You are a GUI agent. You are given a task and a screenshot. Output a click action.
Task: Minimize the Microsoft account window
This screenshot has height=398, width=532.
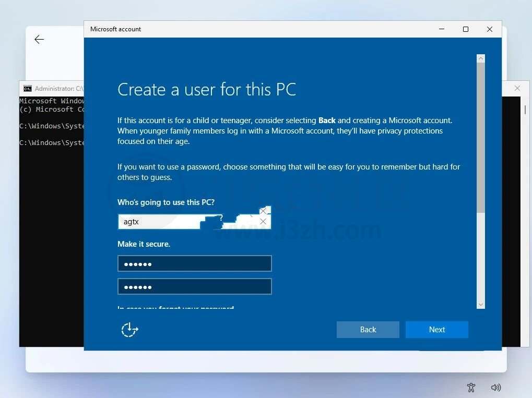click(442, 29)
